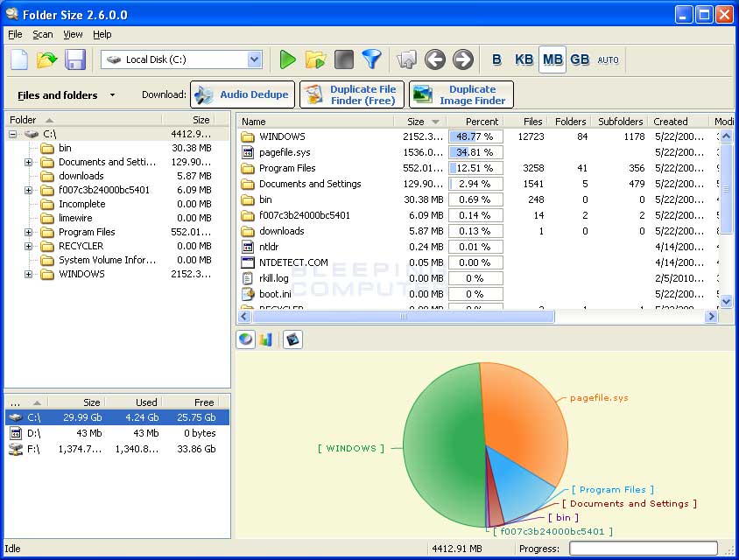Screen dimensions: 739x560
Task: Select NTDETECT.COM in the file list
Action: pos(293,262)
